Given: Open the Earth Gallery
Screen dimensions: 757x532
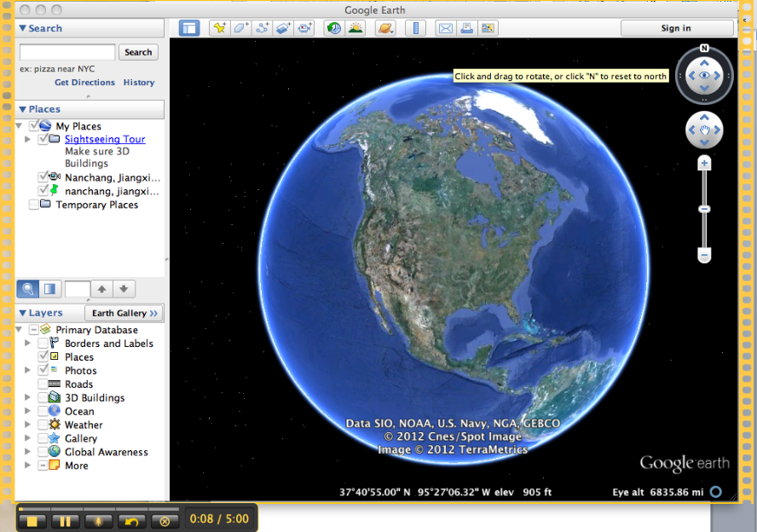Looking at the screenshot, I should coord(124,313).
